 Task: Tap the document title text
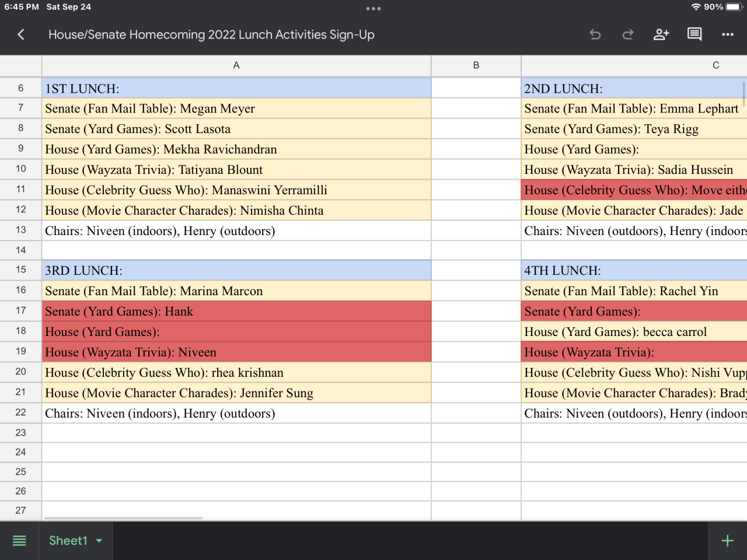click(x=211, y=34)
